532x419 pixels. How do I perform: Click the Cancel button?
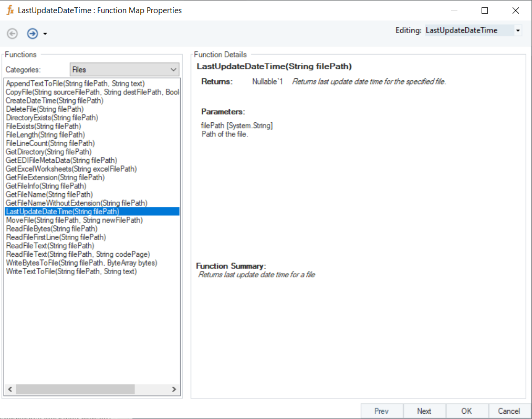(x=509, y=411)
